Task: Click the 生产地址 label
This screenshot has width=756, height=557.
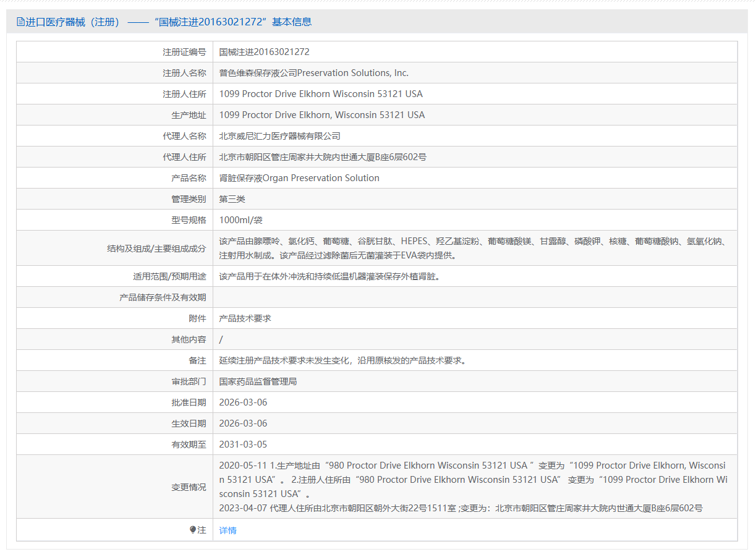Action: [x=189, y=115]
